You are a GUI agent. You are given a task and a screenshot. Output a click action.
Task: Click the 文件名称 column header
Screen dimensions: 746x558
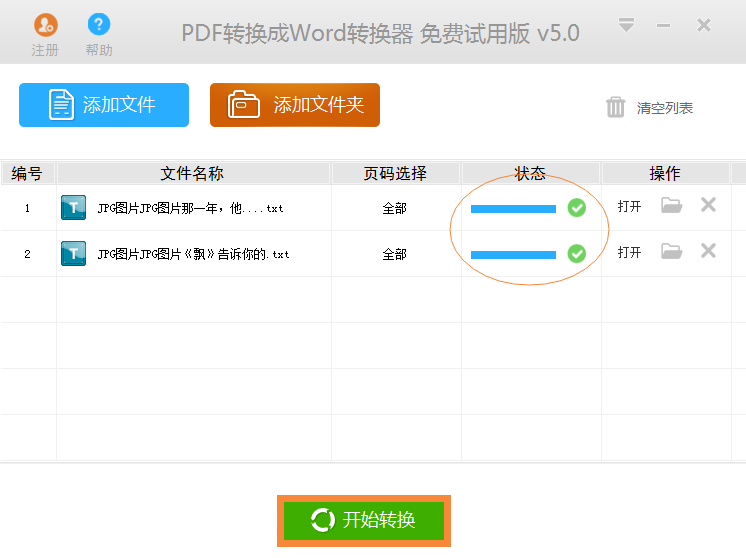(193, 173)
